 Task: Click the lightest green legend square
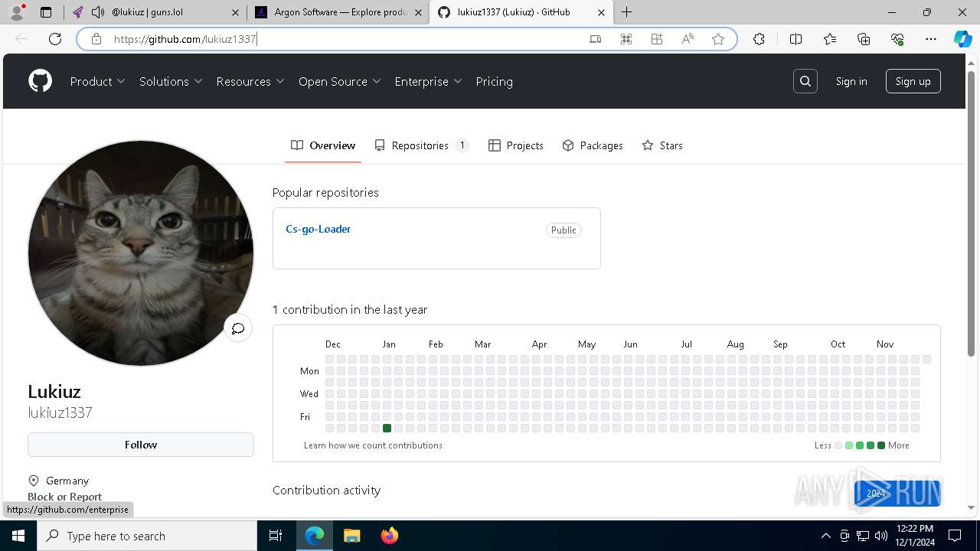coord(849,445)
